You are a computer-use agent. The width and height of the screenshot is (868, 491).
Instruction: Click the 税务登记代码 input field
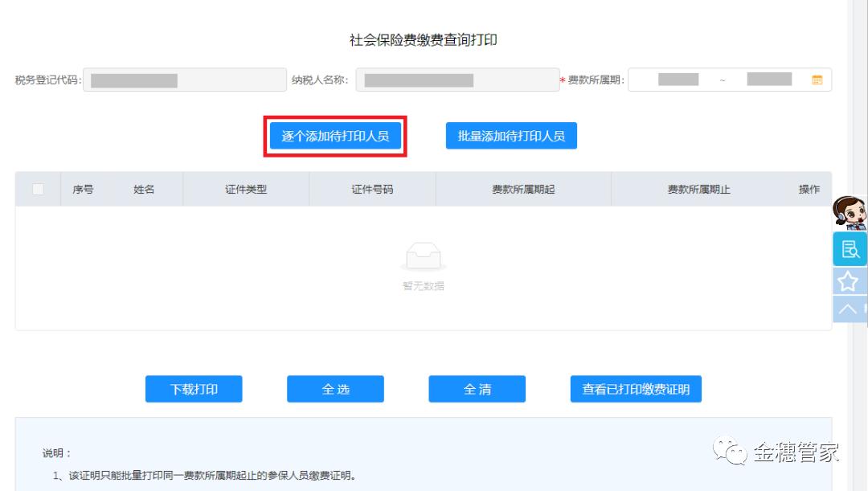click(x=183, y=80)
